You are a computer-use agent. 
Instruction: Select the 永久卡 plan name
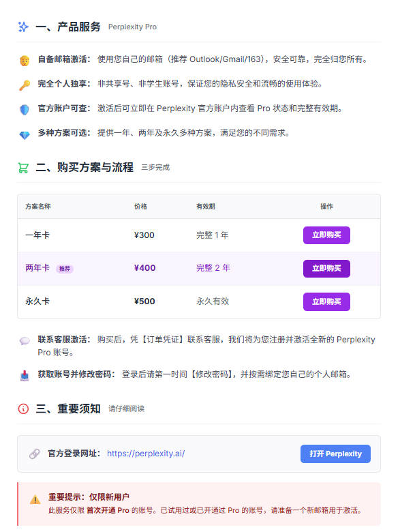[37, 301]
